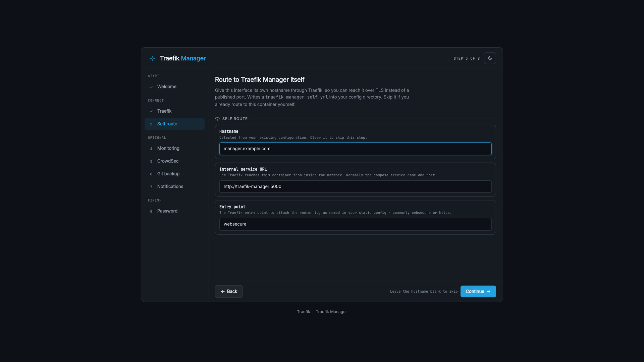Click the 'Route to Traefik Manager itself' heading

(260, 80)
